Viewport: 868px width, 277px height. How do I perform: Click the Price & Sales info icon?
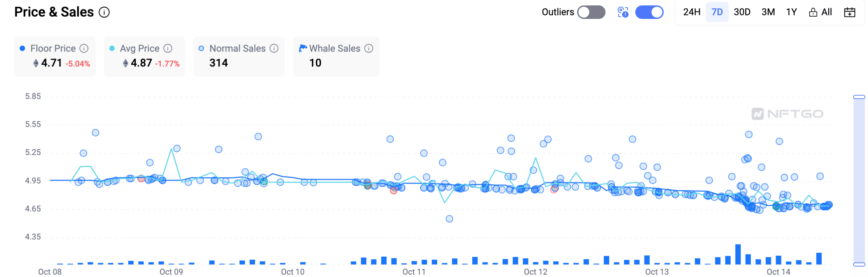coord(104,13)
